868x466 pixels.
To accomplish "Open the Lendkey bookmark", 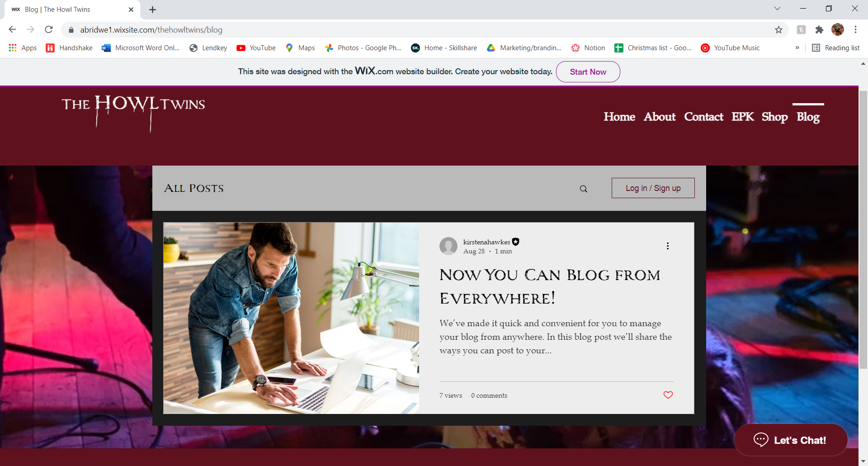I will point(208,48).
